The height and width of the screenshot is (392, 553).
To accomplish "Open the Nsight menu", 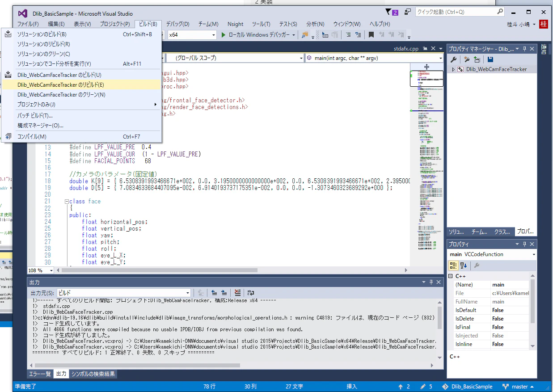I will [236, 24].
